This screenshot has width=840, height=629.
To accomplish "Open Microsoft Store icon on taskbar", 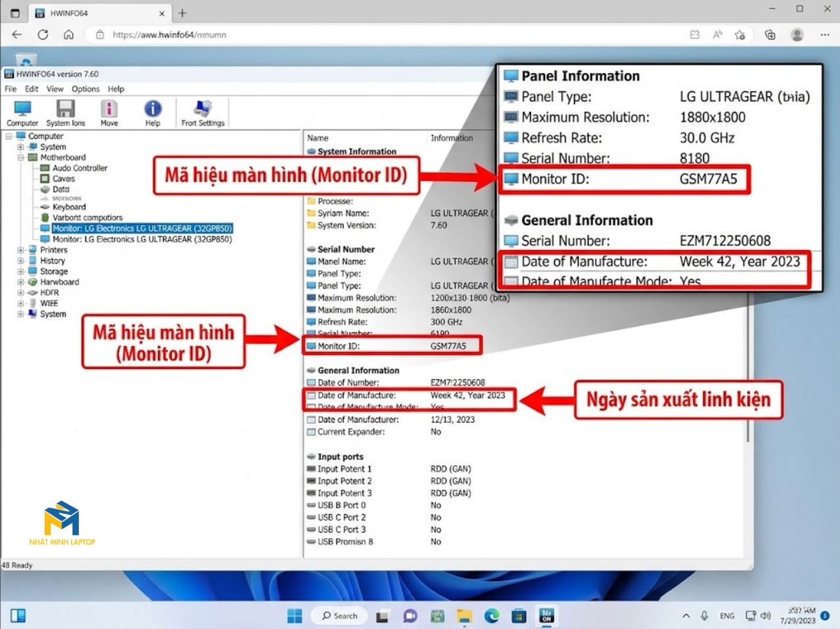I will (519, 616).
